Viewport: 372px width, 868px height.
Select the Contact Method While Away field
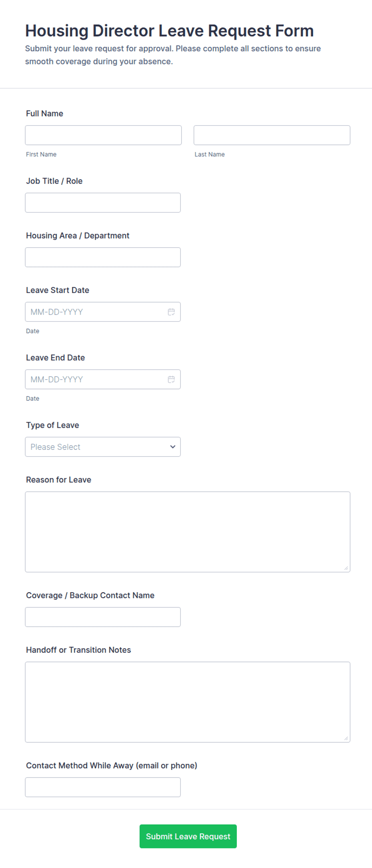tap(103, 787)
